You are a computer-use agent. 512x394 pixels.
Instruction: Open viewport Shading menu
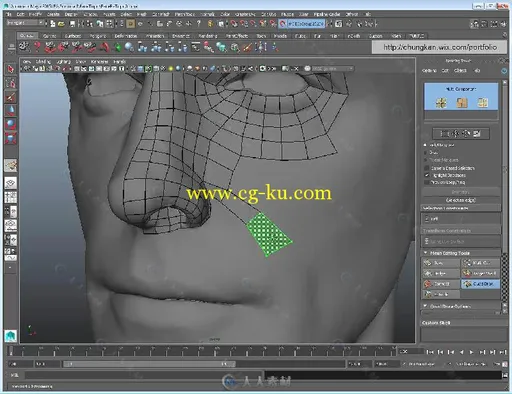coord(43,62)
